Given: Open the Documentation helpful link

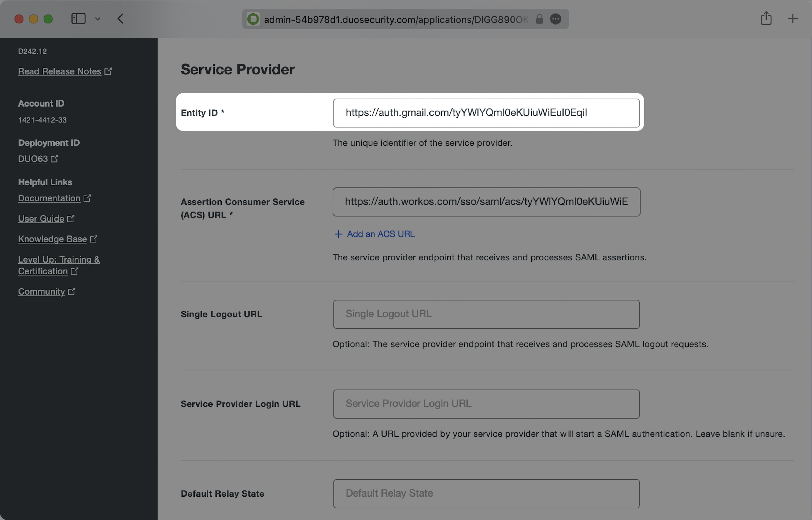Looking at the screenshot, I should point(49,198).
